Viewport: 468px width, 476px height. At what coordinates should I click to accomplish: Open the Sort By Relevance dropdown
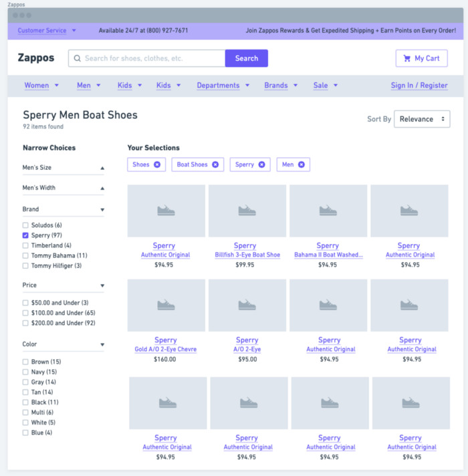[422, 119]
